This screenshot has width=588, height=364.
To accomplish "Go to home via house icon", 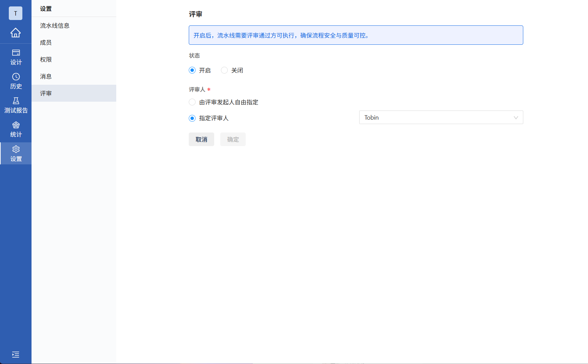I will 16,33.
